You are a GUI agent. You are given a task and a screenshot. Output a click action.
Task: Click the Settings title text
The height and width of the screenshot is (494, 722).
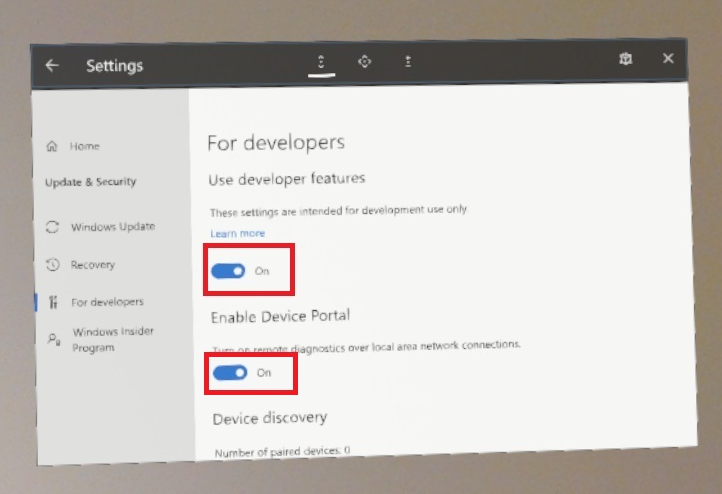[x=115, y=66]
